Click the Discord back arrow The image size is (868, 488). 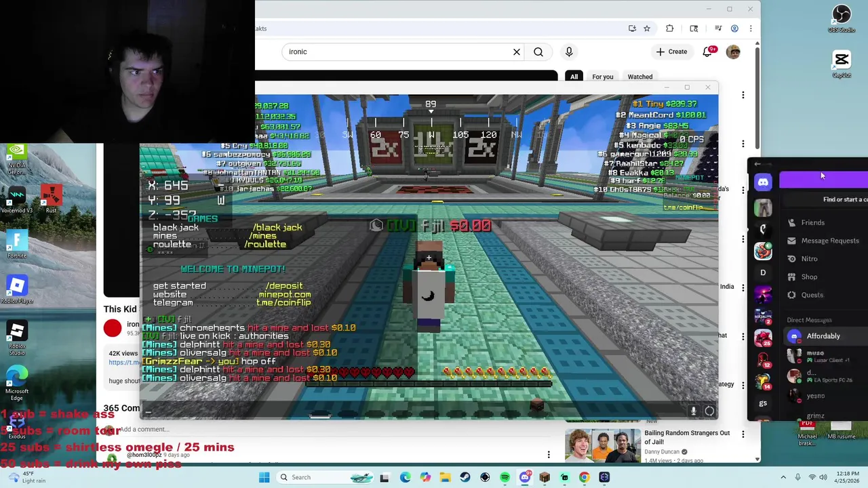tap(757, 164)
